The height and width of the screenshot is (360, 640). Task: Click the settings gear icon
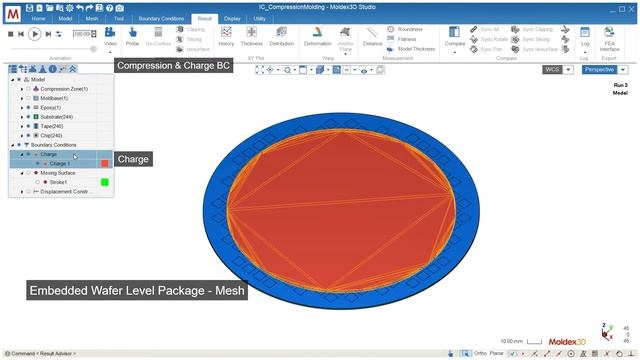69,8
